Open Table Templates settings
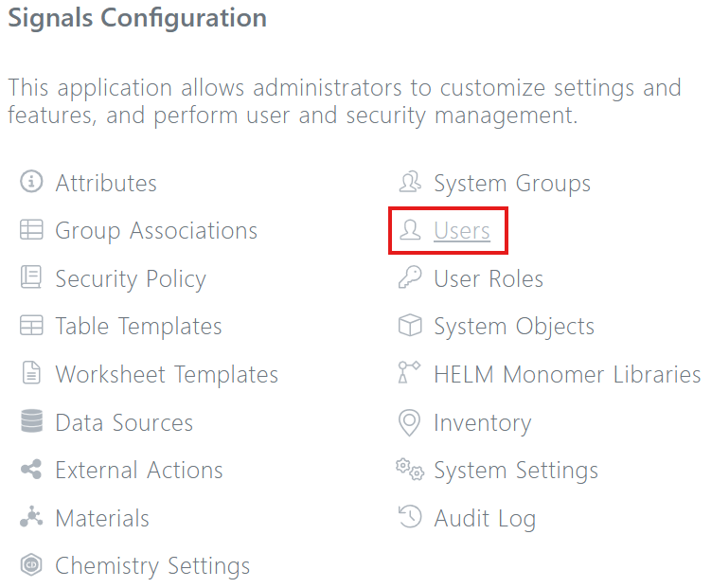 coord(138,327)
